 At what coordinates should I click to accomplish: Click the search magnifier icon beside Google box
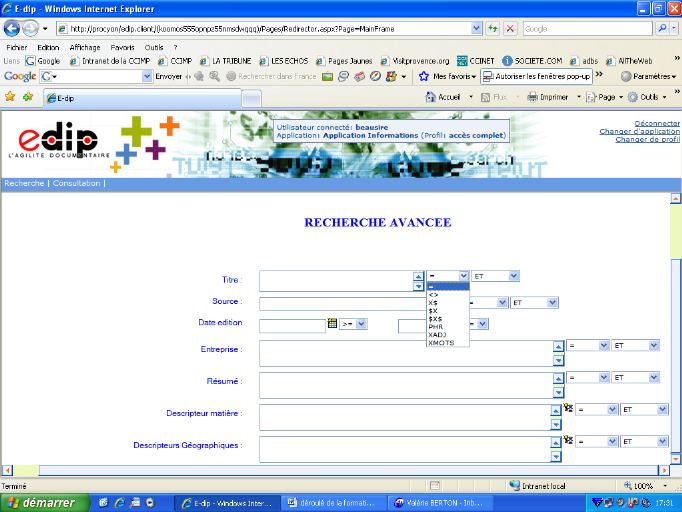click(x=662, y=29)
